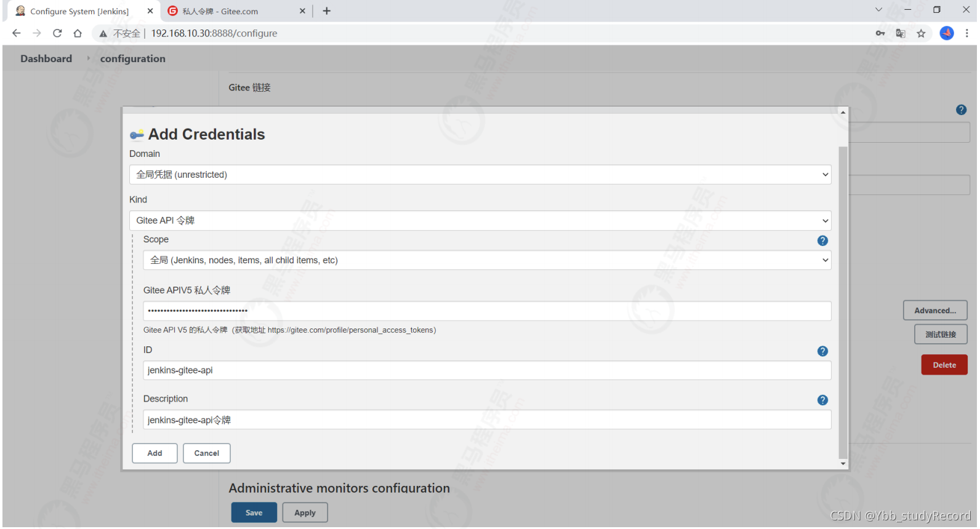Click the Add button in the credentials dialog
This screenshot has width=980, height=529.
point(155,453)
